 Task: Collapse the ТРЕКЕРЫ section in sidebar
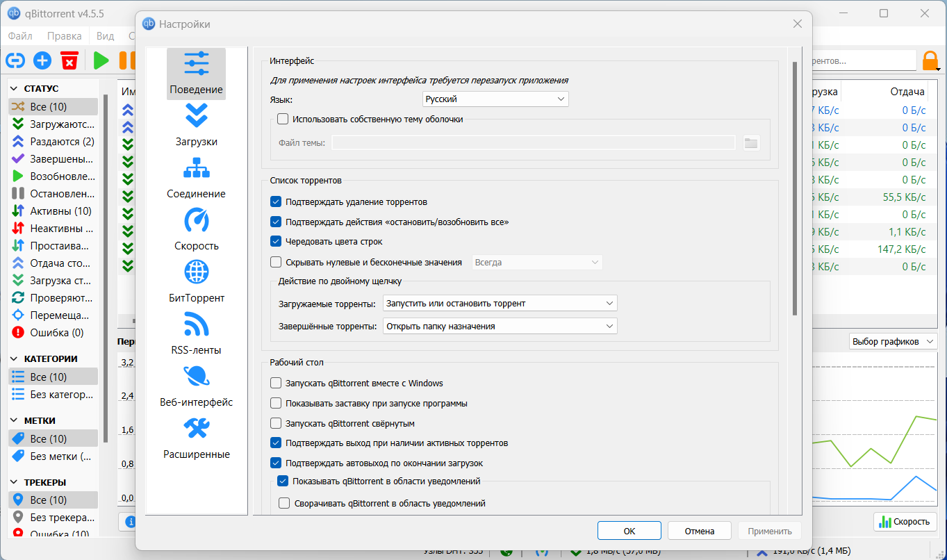point(15,482)
